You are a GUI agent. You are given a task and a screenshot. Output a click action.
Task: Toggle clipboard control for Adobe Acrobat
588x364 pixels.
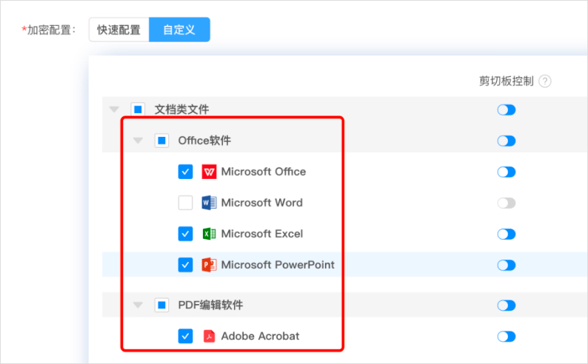tap(507, 337)
